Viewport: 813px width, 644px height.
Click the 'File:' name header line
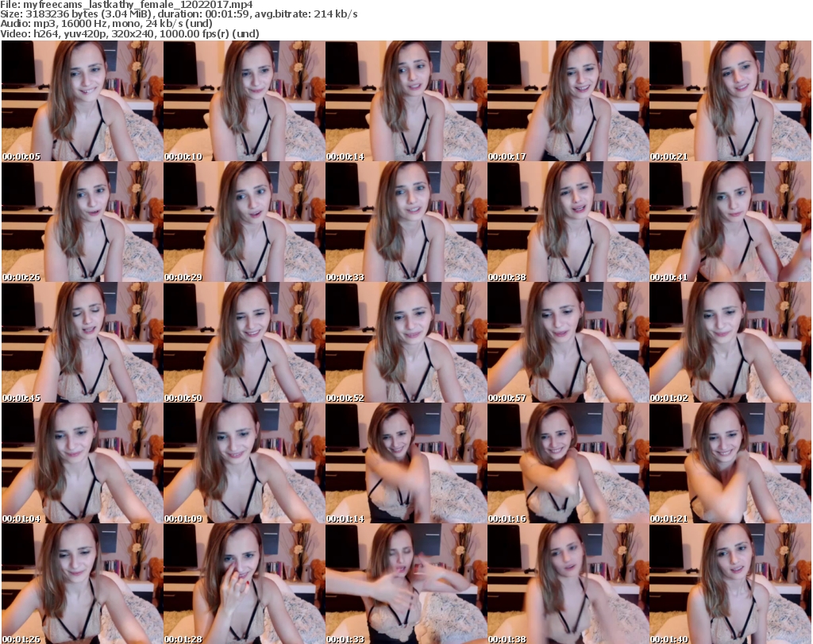pyautogui.click(x=126, y=5)
